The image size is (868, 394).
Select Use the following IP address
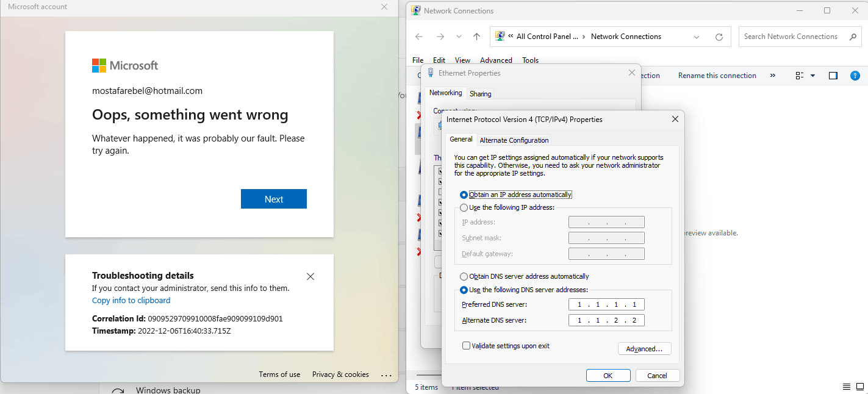click(507, 207)
